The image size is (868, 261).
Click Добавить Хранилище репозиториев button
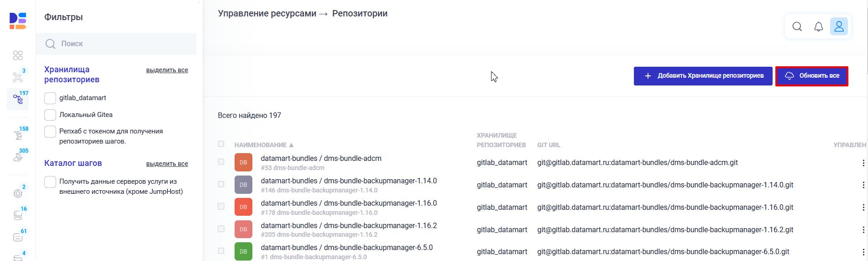pyautogui.click(x=703, y=76)
